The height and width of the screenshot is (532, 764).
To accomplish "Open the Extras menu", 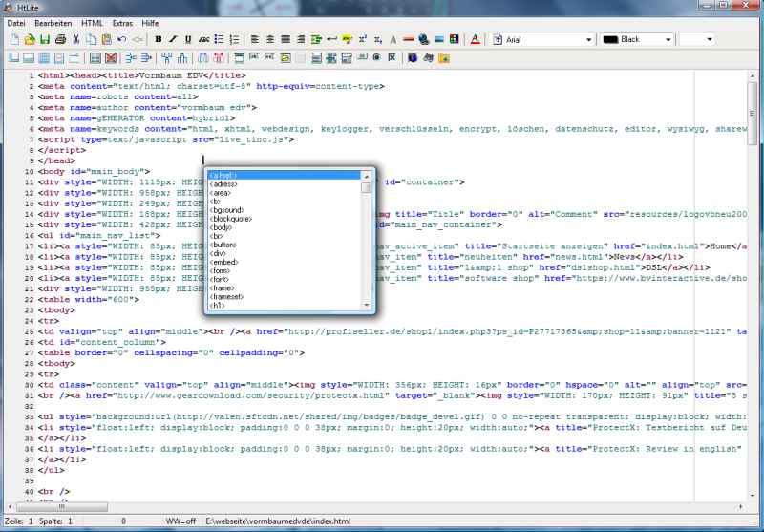I will tap(122, 23).
